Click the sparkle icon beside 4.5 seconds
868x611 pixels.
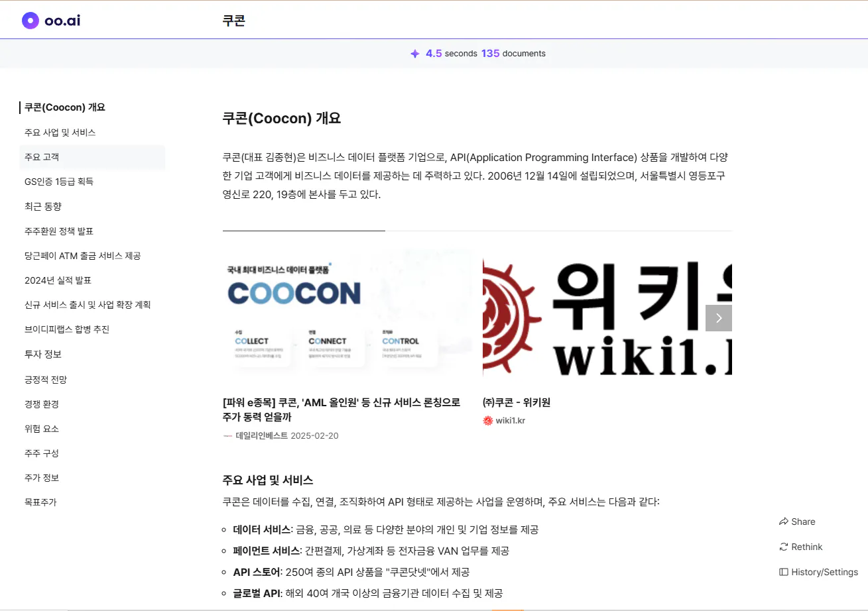click(415, 54)
